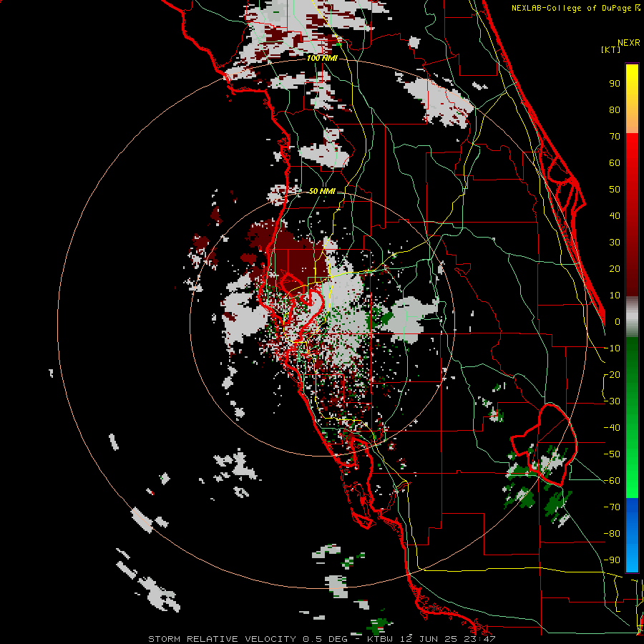Click the -80 value on the velocity scale
The width and height of the screenshot is (644, 644).
click(x=612, y=534)
